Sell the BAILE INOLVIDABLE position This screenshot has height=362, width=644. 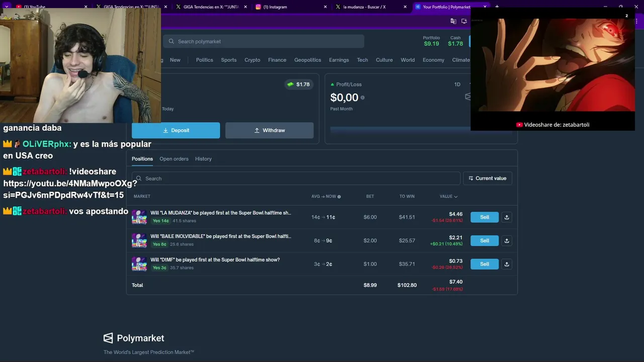pyautogui.click(x=485, y=241)
